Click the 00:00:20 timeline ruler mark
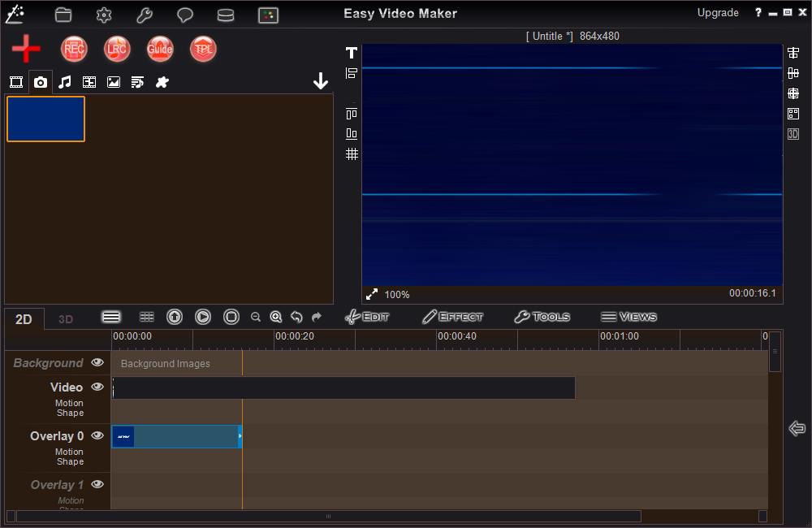812x528 pixels. [x=295, y=336]
